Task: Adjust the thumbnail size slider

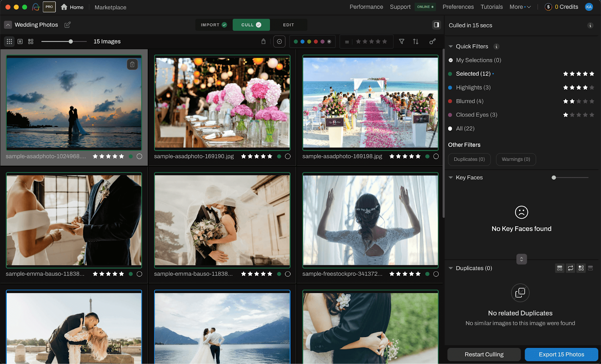Action: pos(71,42)
